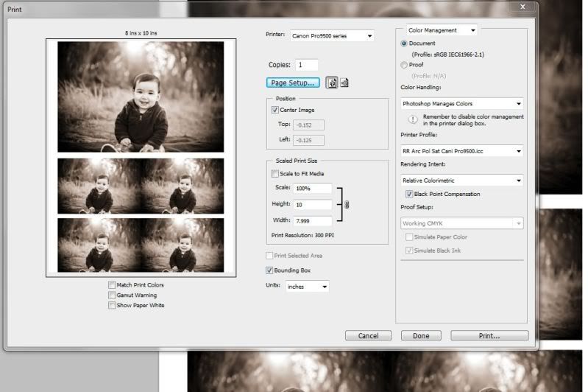This screenshot has width=588, height=392.
Task: Enable Scale to Fit Media
Action: pos(275,174)
